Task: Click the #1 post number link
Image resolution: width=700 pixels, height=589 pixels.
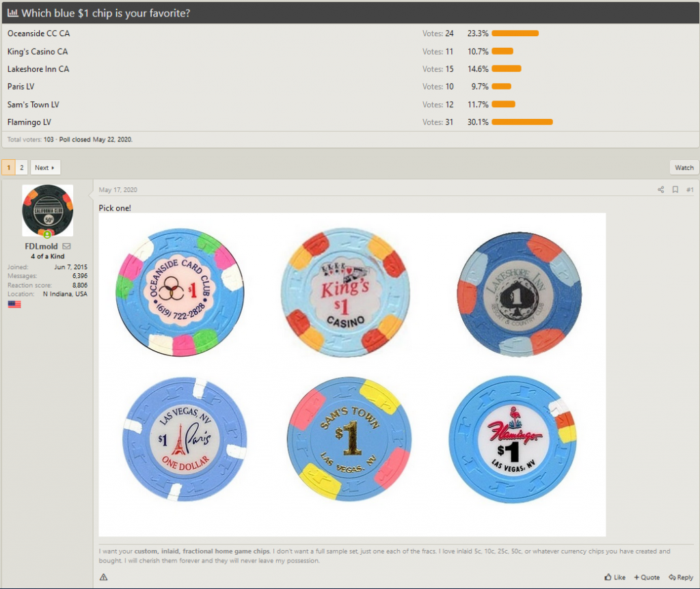Action: click(x=689, y=190)
